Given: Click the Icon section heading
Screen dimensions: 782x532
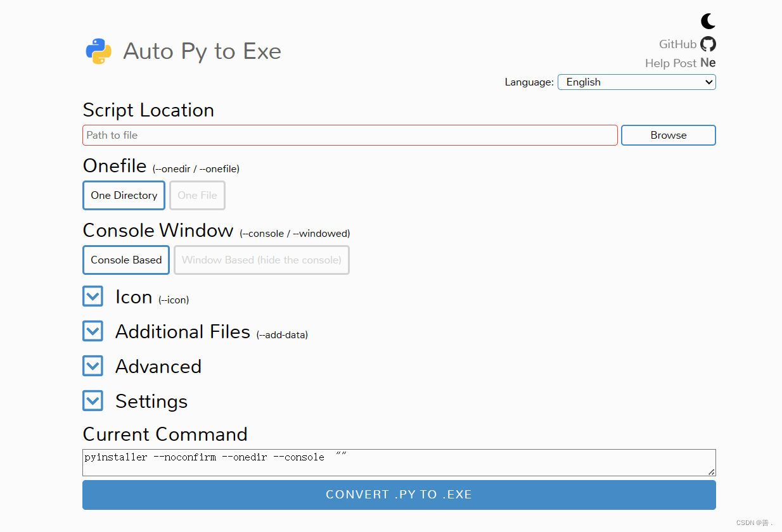Looking at the screenshot, I should tap(134, 297).
